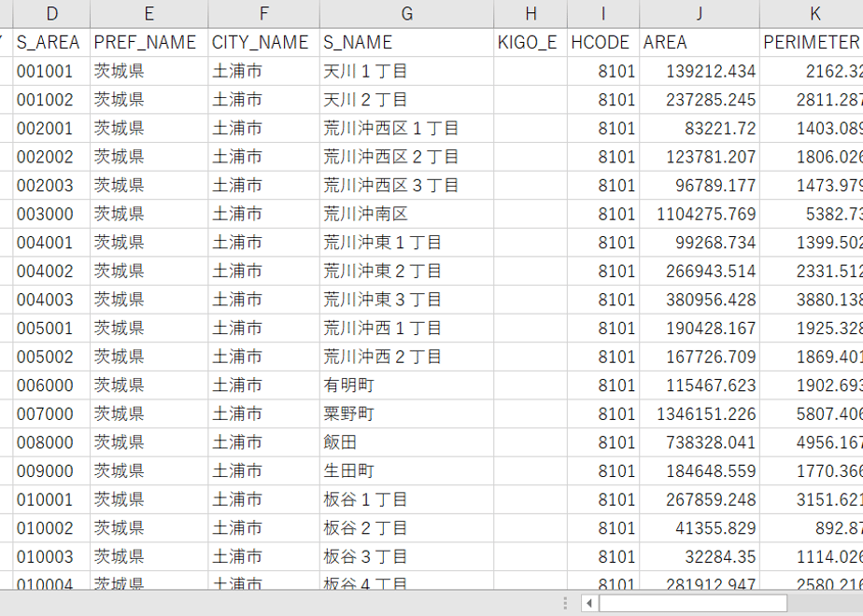Select 土浦市 in the 002002 row

tap(264, 157)
